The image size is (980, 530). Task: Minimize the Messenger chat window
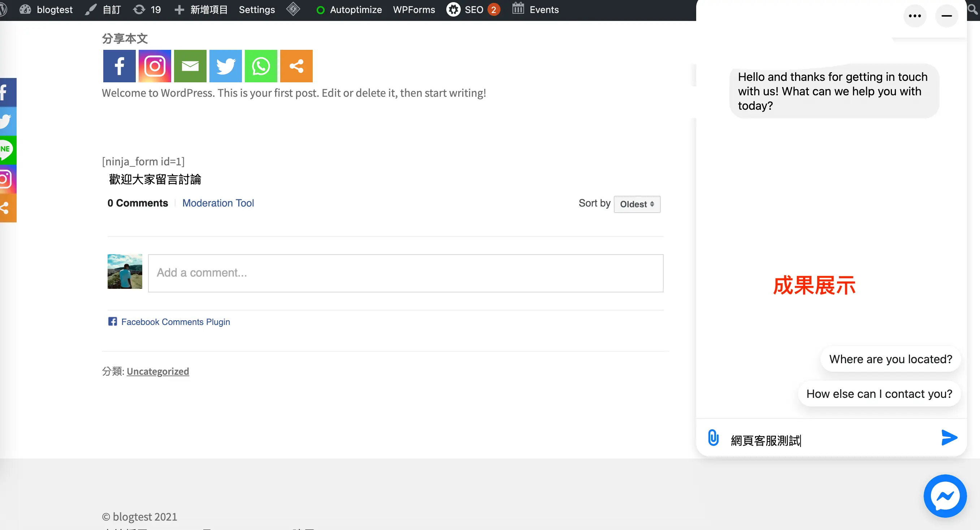(946, 16)
